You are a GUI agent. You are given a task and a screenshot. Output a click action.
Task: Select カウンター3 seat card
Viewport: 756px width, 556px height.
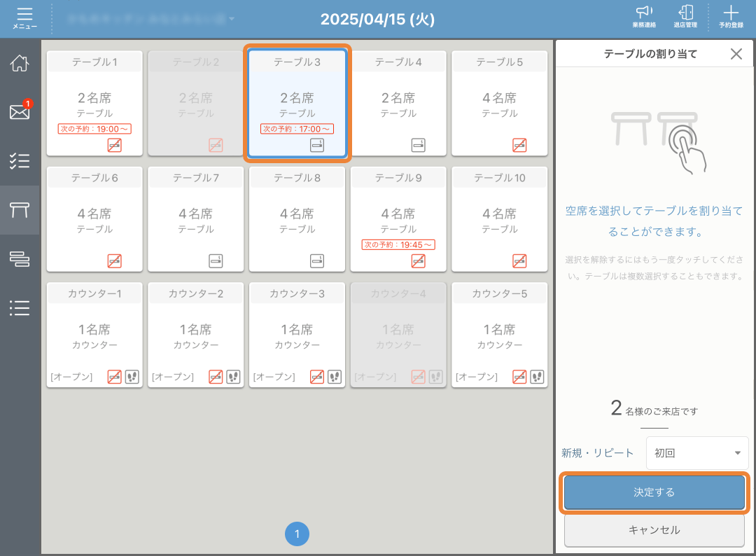297,335
